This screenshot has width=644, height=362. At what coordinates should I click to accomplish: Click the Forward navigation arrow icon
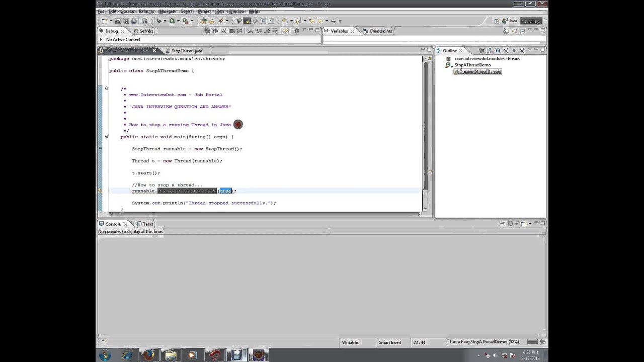334,21
